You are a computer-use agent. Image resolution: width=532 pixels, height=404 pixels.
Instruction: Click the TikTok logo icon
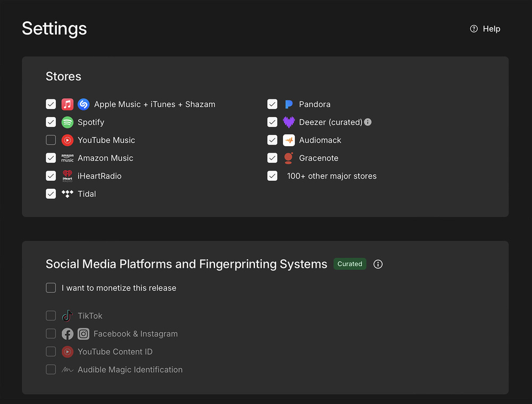(x=67, y=316)
